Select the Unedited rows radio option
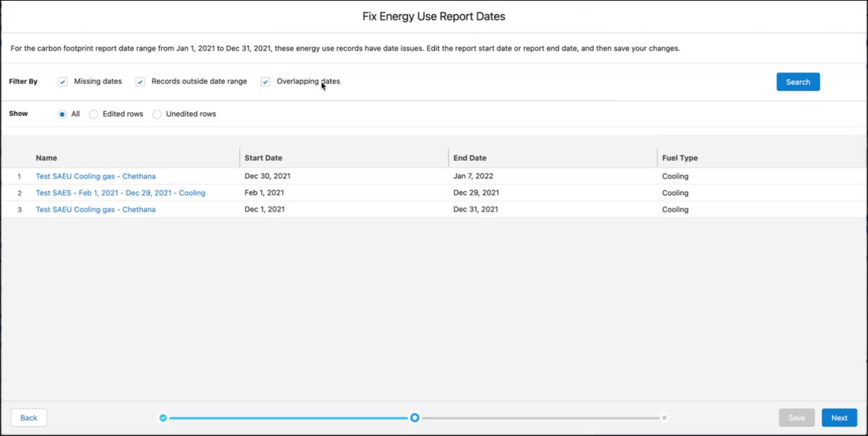Viewport: 868px width, 436px height. coord(157,114)
